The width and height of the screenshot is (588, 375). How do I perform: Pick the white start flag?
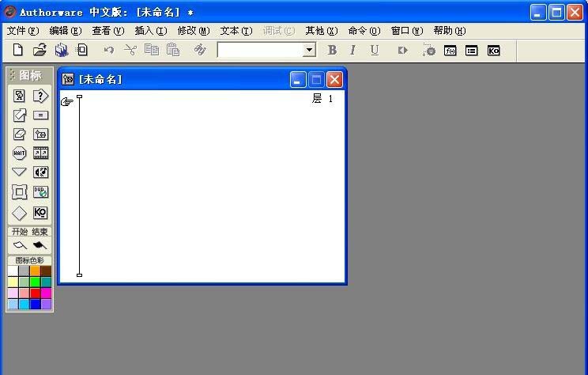(20, 245)
